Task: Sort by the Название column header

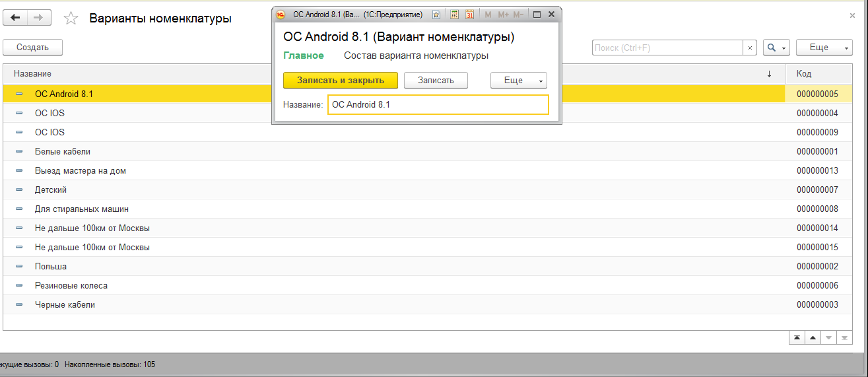Action: coord(394,74)
